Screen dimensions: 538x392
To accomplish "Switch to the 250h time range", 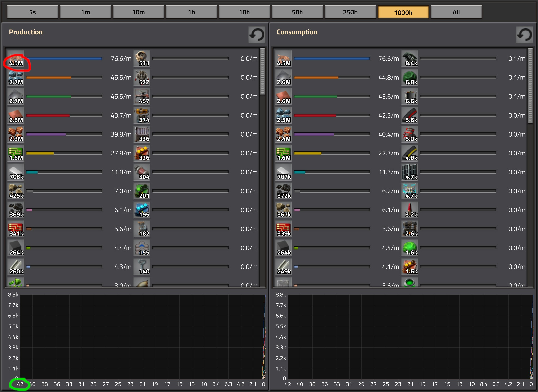I will (350, 12).
